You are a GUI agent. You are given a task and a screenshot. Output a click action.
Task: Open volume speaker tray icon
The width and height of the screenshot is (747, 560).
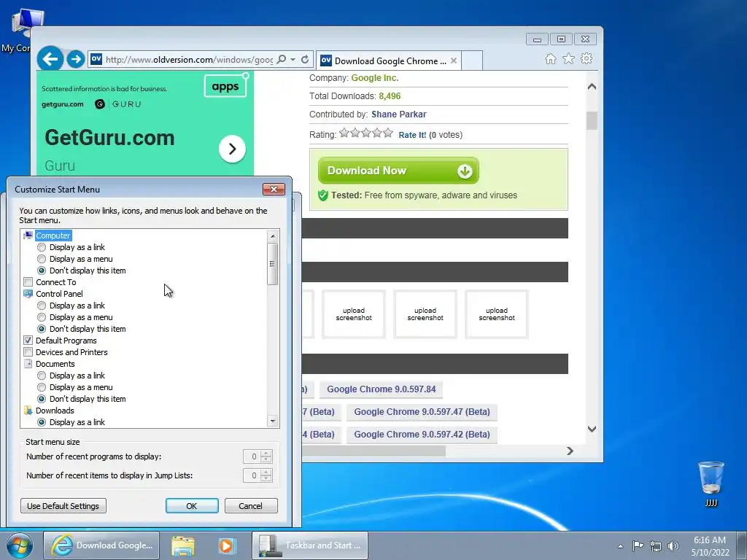click(x=673, y=546)
